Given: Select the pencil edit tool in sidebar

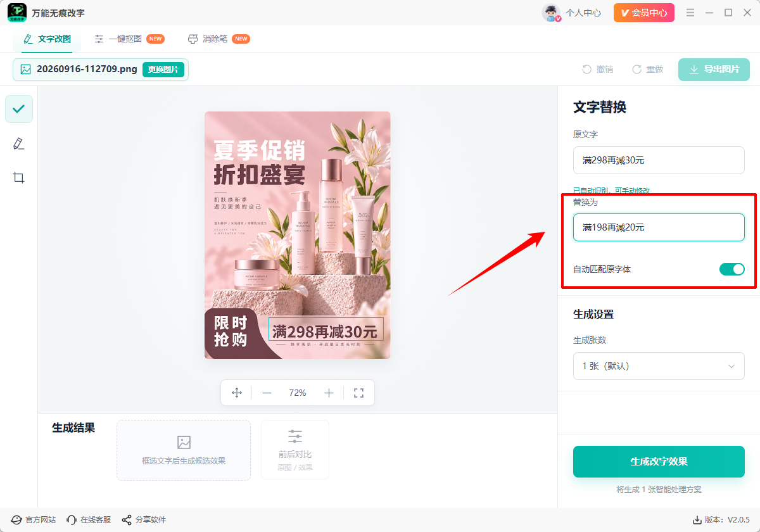Looking at the screenshot, I should pos(19,144).
